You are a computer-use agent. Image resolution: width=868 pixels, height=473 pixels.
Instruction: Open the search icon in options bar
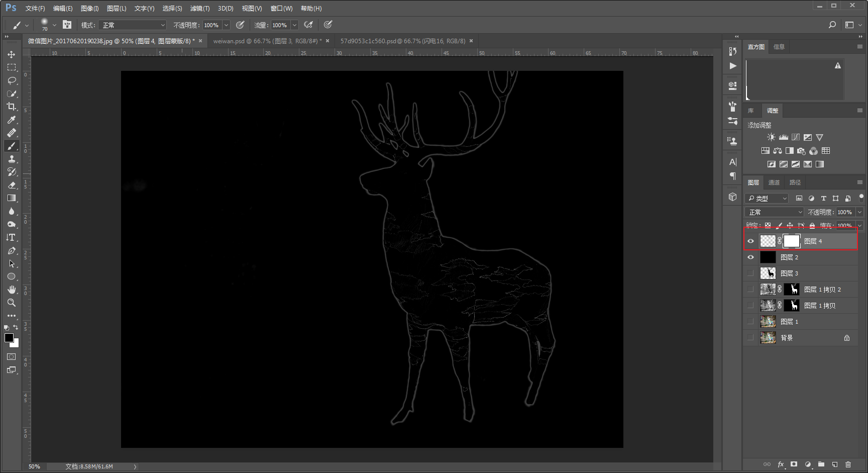[x=832, y=25]
